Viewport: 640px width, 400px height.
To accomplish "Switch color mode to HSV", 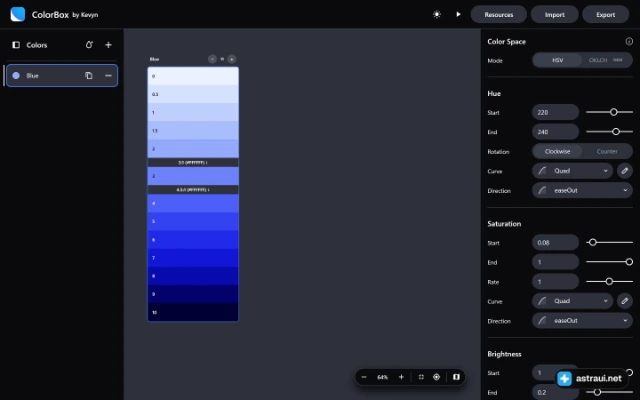I will point(558,60).
